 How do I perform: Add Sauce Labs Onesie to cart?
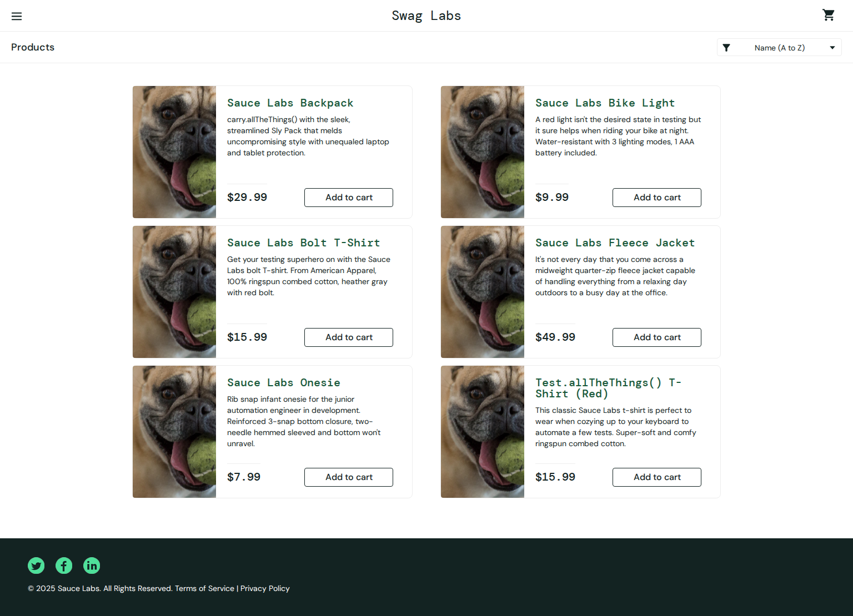[348, 477]
